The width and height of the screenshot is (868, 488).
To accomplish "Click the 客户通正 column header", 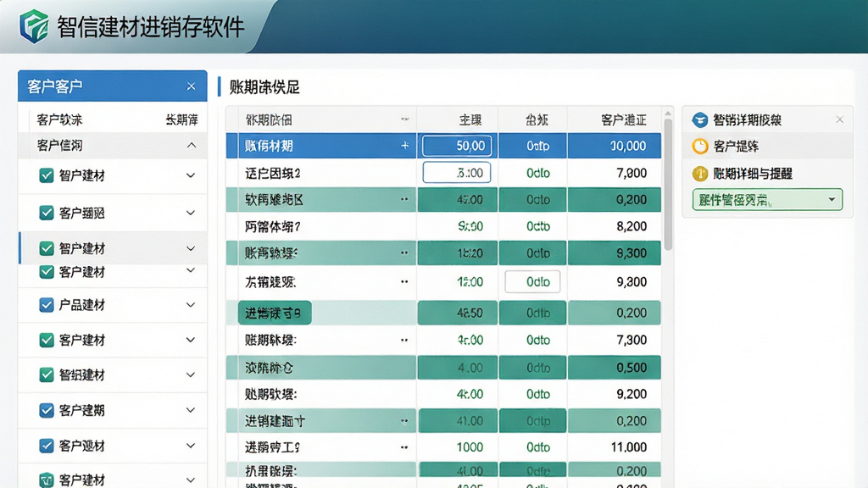I will 624,120.
